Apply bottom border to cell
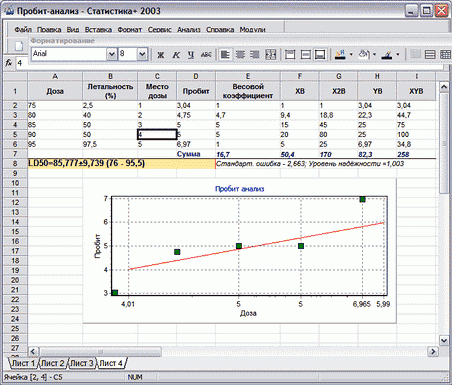 click(320, 55)
